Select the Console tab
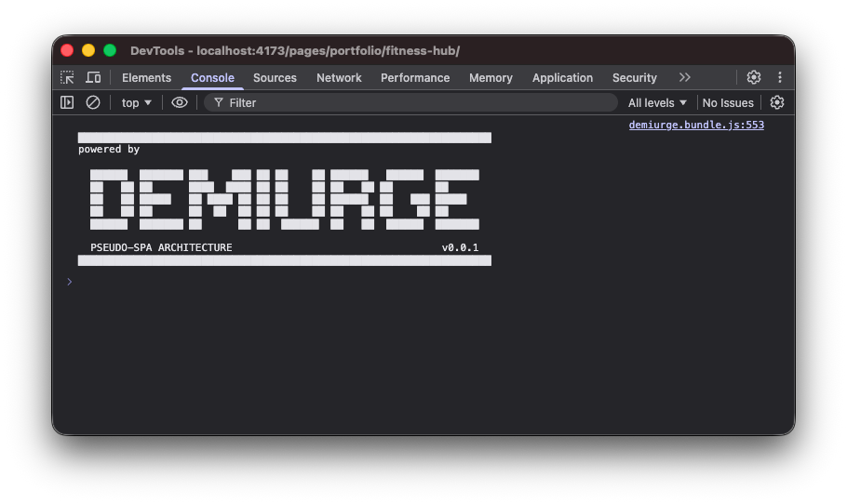847x504 pixels. click(212, 78)
